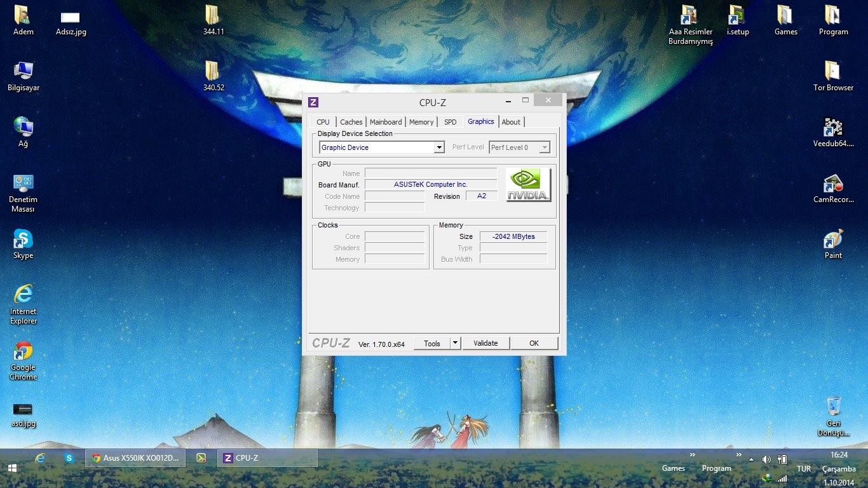Image resolution: width=868 pixels, height=488 pixels.
Task: Click the OK button in CPU-Z
Action: click(534, 343)
